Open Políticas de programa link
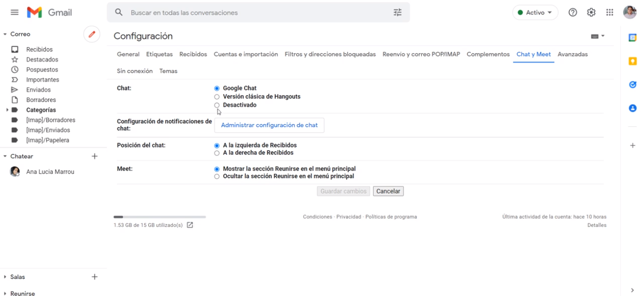This screenshot has height=296, width=644. 391,217
